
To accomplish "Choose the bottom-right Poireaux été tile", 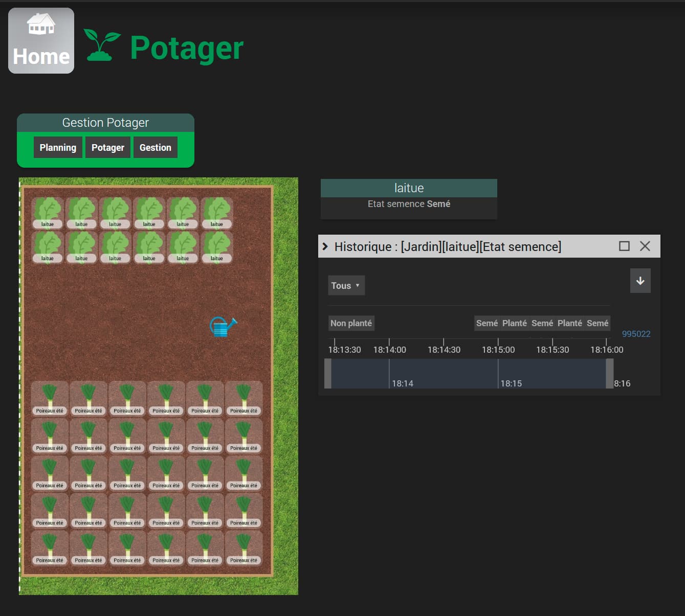I will (x=244, y=549).
